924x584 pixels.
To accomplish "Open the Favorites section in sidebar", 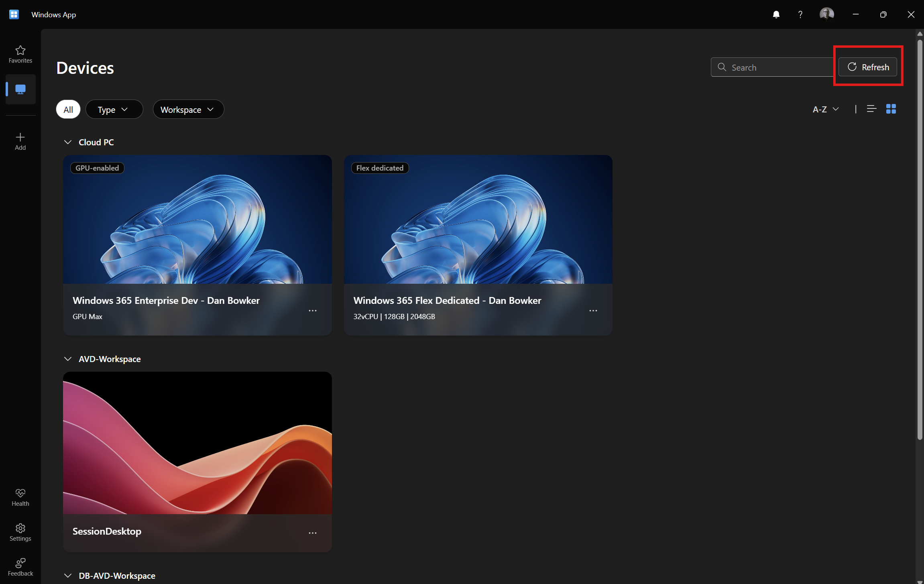I will 20,54.
